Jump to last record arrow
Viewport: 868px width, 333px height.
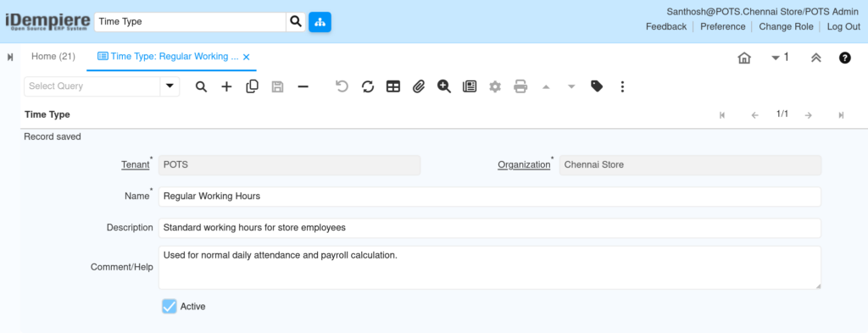(x=841, y=115)
